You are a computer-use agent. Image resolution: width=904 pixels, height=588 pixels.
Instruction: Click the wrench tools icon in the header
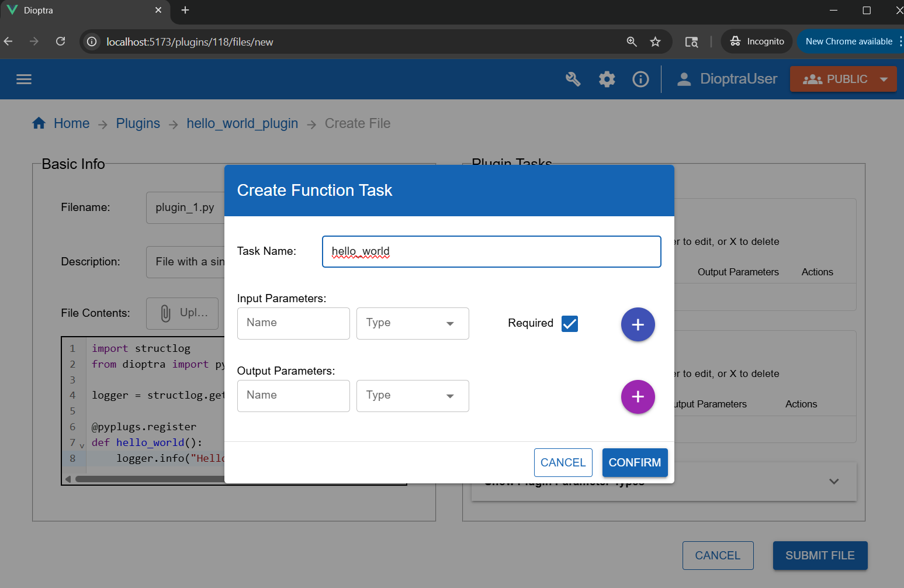point(573,79)
